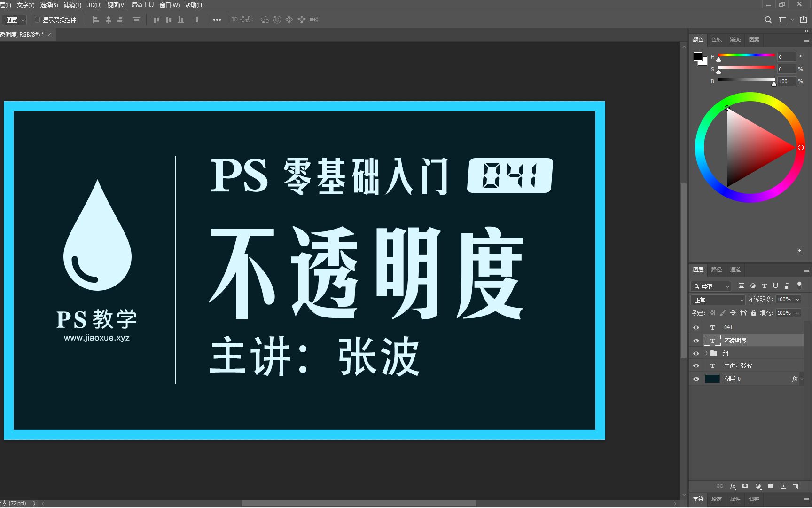Filter layers by smart objects icon
Viewport: 812px width, 508px height.
click(787, 286)
